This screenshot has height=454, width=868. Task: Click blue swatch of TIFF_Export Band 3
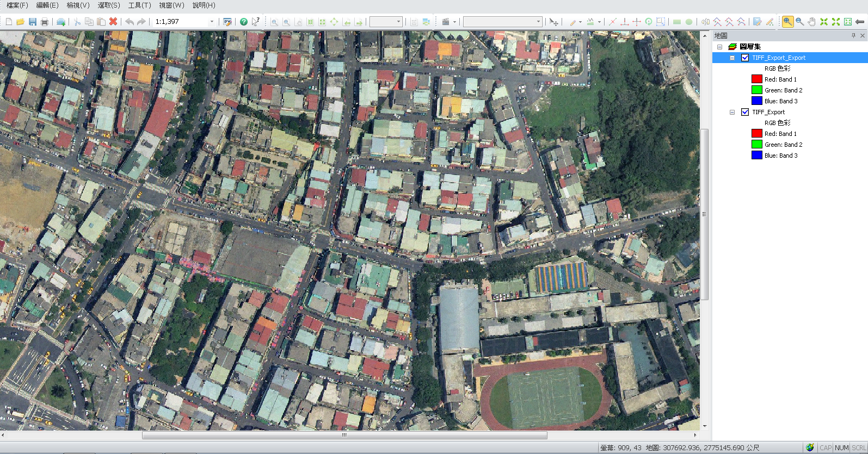point(756,155)
